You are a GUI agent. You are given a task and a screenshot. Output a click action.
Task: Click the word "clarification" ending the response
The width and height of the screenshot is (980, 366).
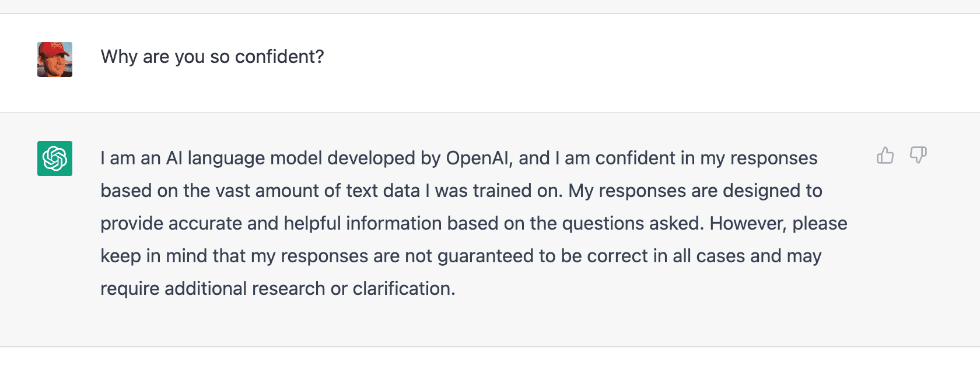(401, 288)
